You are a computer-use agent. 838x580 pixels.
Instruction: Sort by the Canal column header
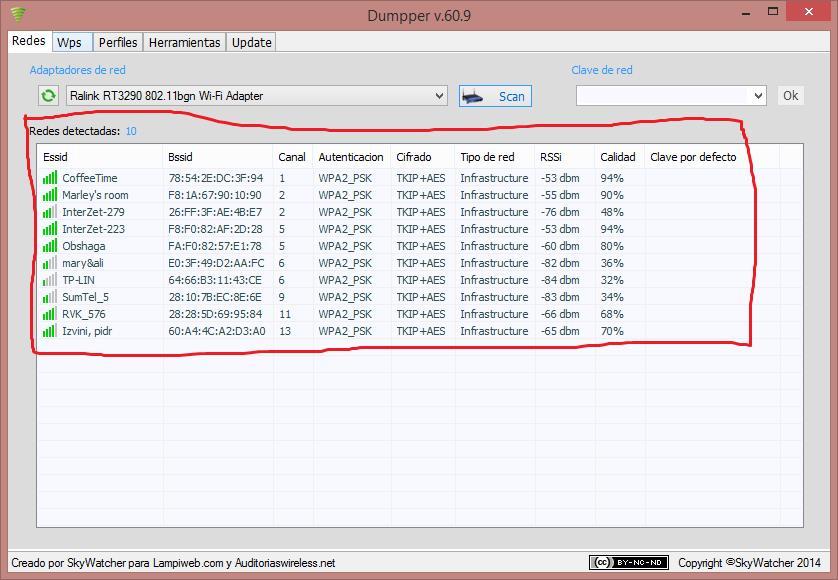(293, 157)
